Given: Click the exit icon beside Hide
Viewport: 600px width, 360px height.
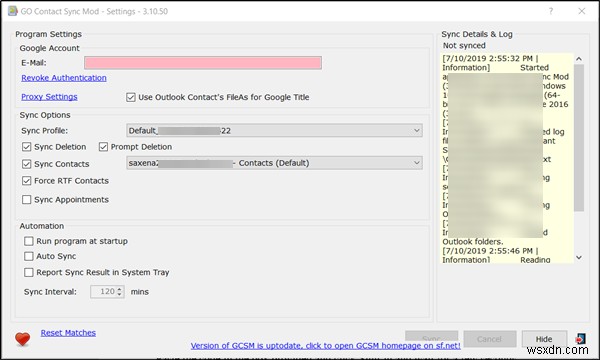Looking at the screenshot, I should [580, 339].
